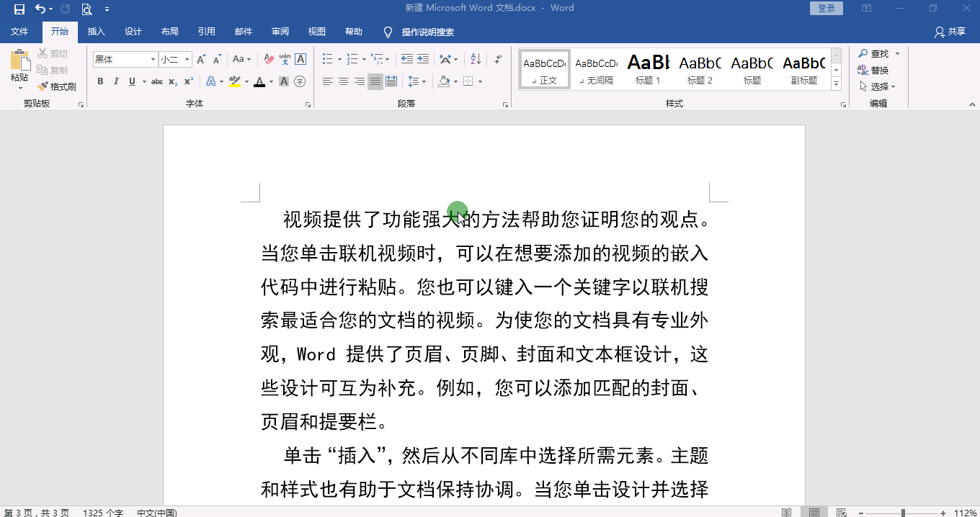980x517 pixels.
Task: Apply the Subtitle (副标题) style
Action: pyautogui.click(x=804, y=70)
